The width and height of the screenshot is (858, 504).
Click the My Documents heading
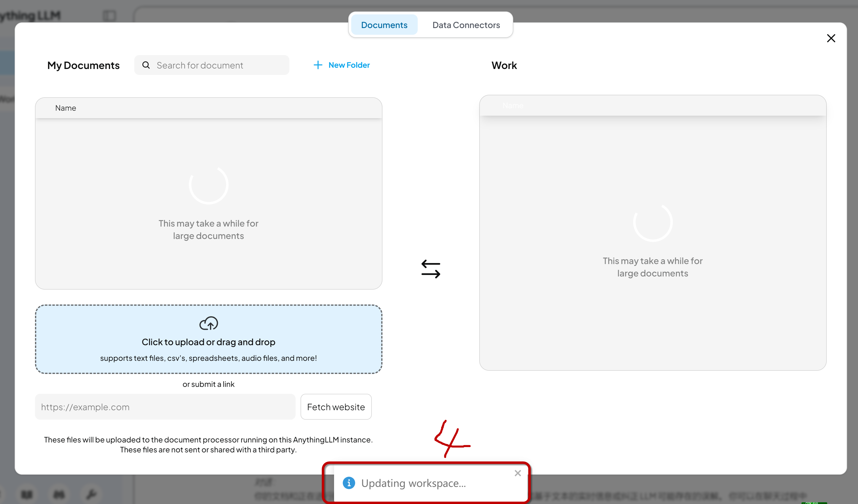point(83,65)
